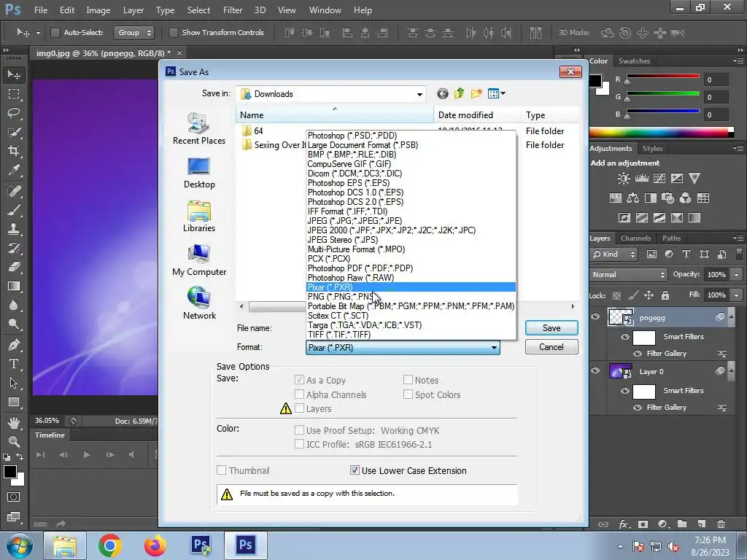Toggle Smart Filters visibility under Layer 0
The width and height of the screenshot is (747, 560).
click(x=625, y=391)
